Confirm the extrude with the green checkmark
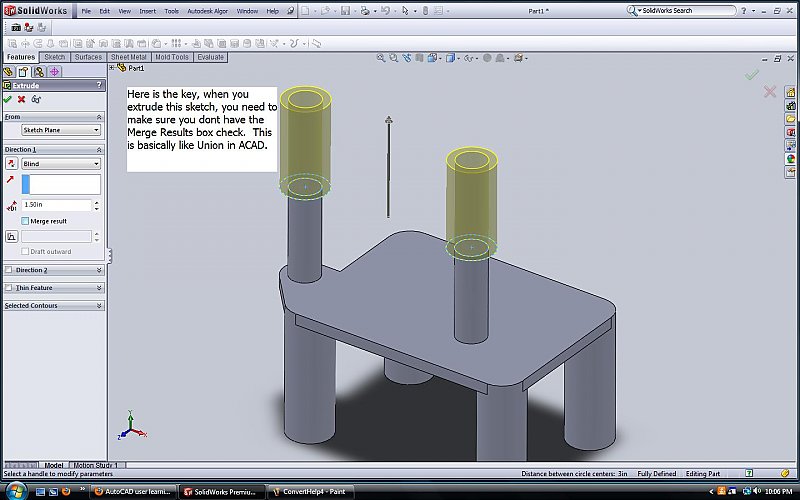Screen dimensions: 800x500 pyautogui.click(x=8, y=99)
